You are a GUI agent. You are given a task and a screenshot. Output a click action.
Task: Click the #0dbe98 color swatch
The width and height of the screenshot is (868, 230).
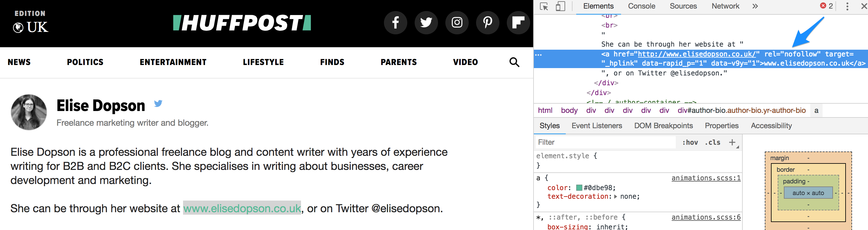[x=579, y=188]
